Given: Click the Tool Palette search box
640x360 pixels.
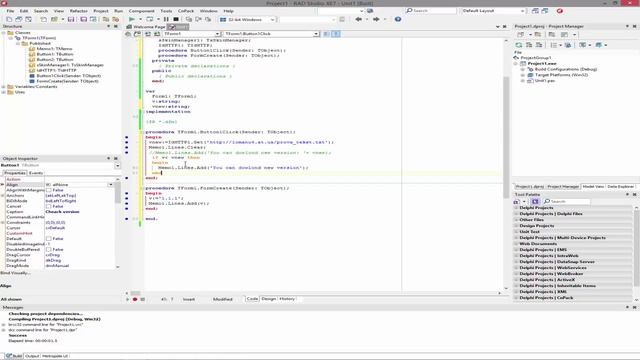Looking at the screenshot, I should point(567,201).
